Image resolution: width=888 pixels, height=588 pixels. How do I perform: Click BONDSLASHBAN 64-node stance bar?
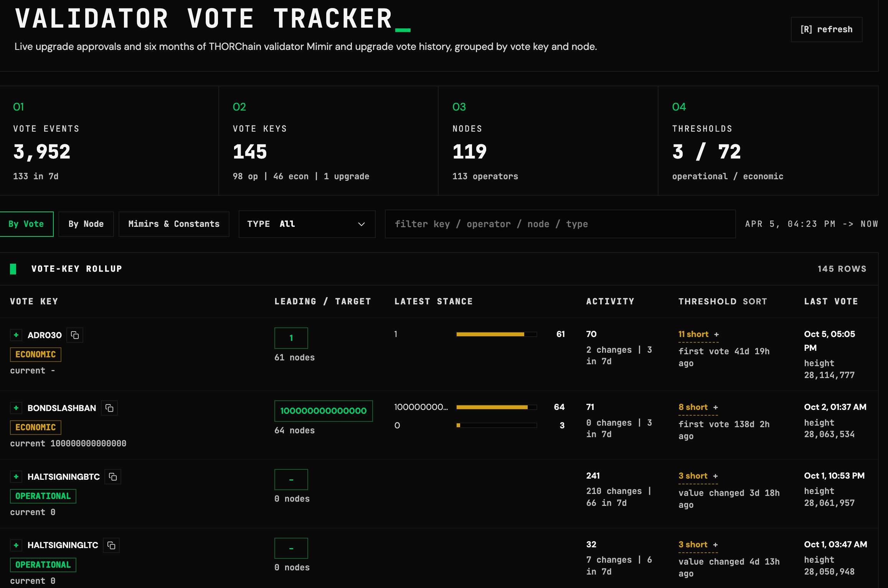tap(496, 407)
